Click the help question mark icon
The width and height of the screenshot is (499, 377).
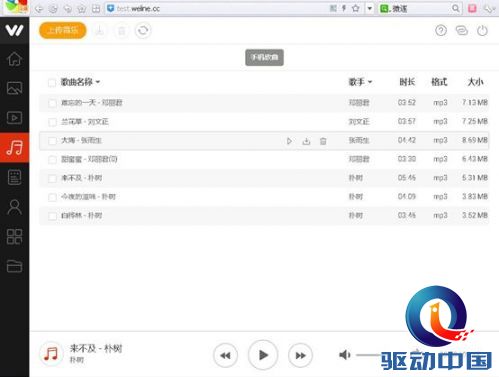441,31
